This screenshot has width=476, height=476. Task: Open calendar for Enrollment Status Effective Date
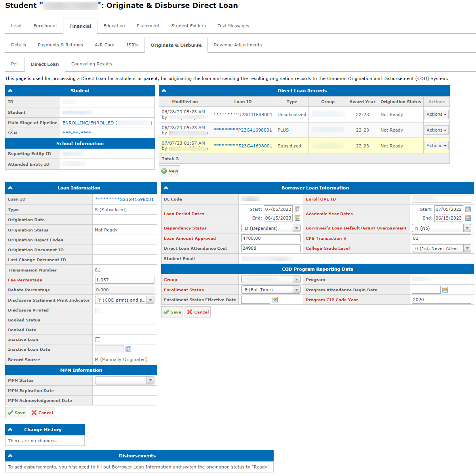tap(275, 300)
